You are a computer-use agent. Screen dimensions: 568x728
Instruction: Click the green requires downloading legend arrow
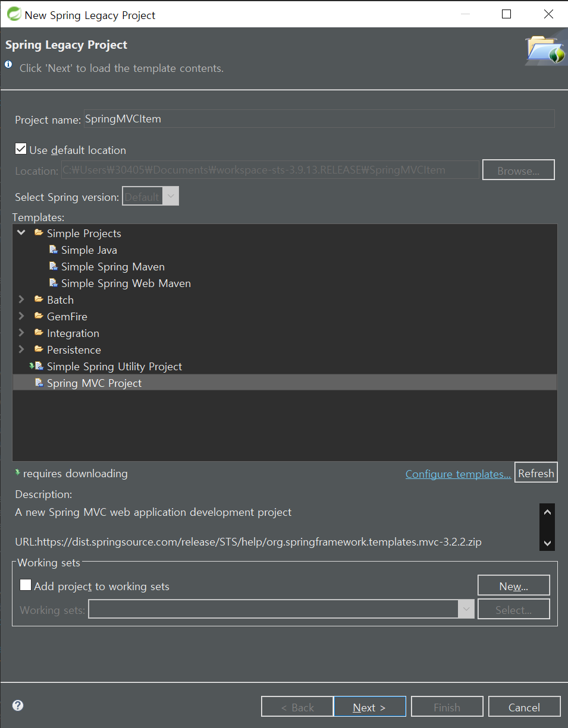pos(18,472)
